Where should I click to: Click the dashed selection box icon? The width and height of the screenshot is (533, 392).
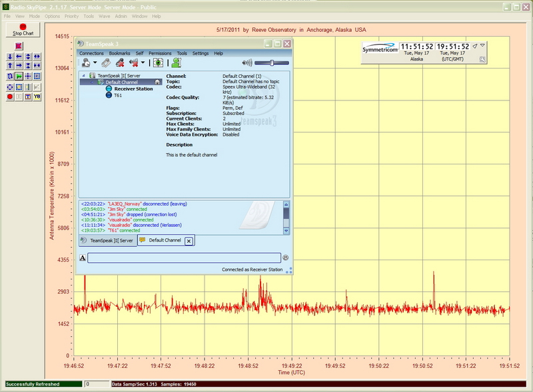click(19, 87)
